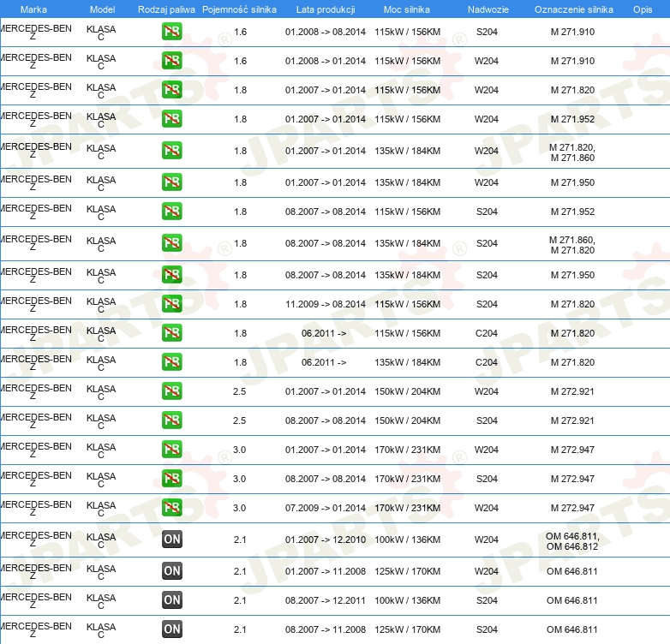Click the engine code cell M 271.860, M 271.820

click(572, 245)
